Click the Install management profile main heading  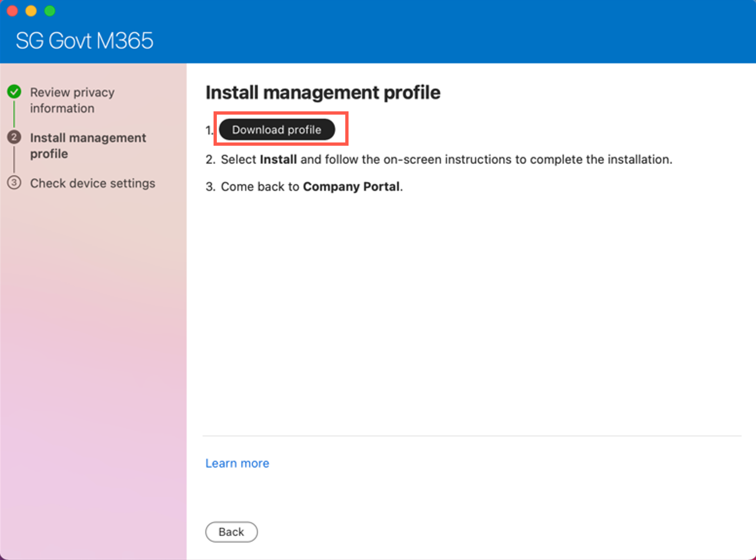coord(322,93)
